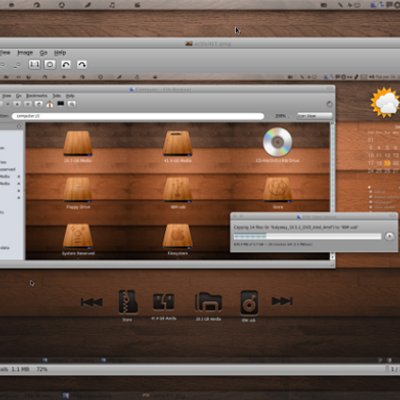Click the home icon in pictured file browser
Screen dimensions: 400x400
pos(50,104)
